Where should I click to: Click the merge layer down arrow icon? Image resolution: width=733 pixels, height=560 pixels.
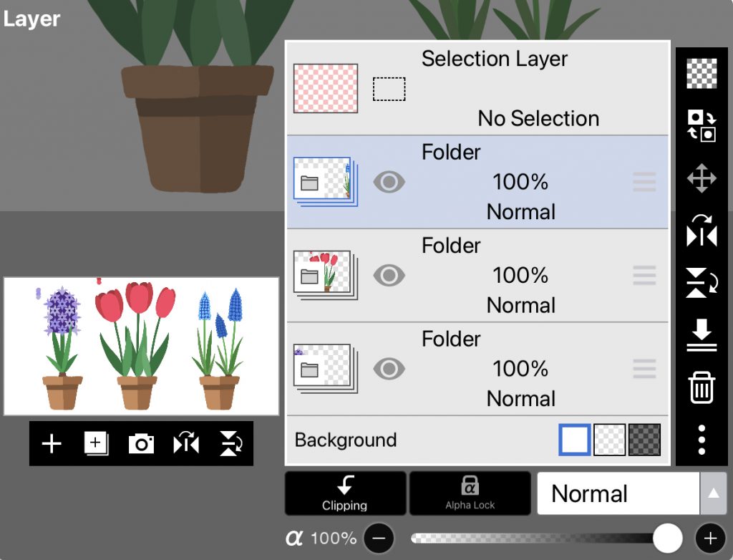click(x=702, y=335)
